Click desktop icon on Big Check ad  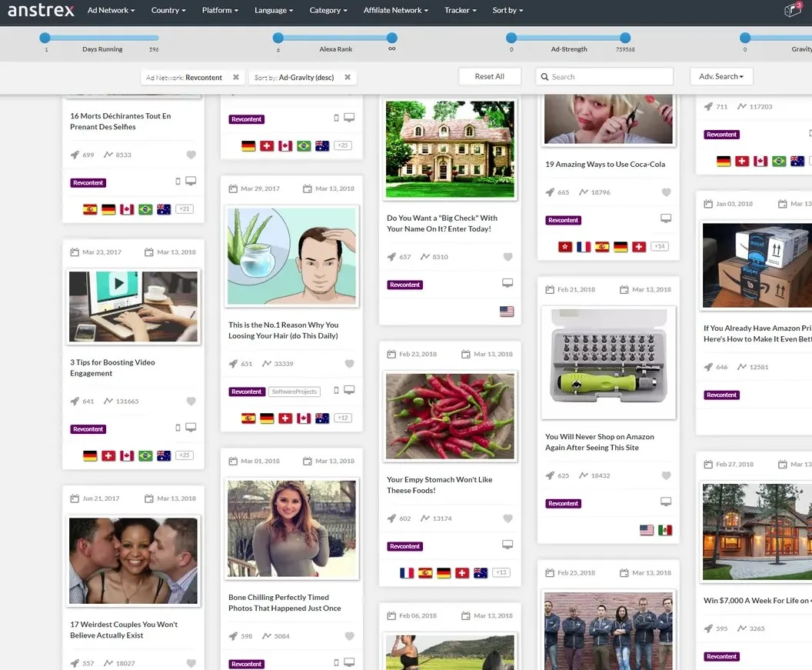507,283
